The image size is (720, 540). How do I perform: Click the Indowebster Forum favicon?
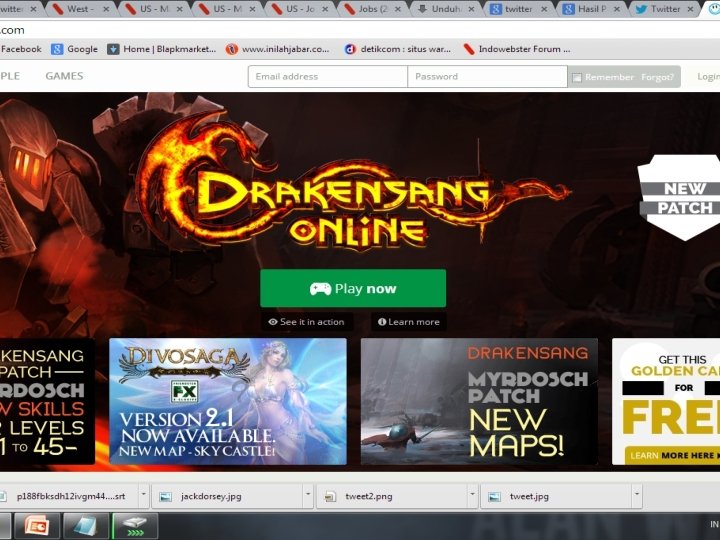[468, 49]
